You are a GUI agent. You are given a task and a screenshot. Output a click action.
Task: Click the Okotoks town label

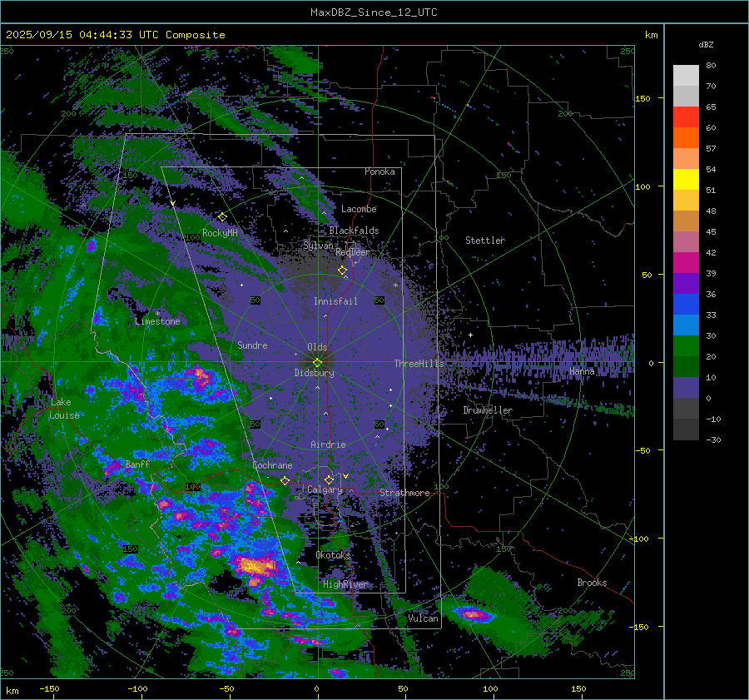click(333, 554)
